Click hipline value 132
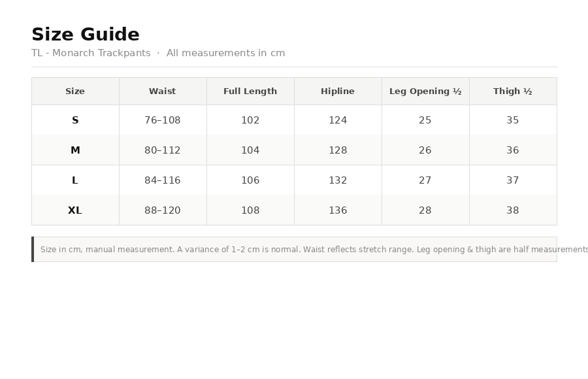This screenshot has width=588, height=379. pyautogui.click(x=338, y=180)
